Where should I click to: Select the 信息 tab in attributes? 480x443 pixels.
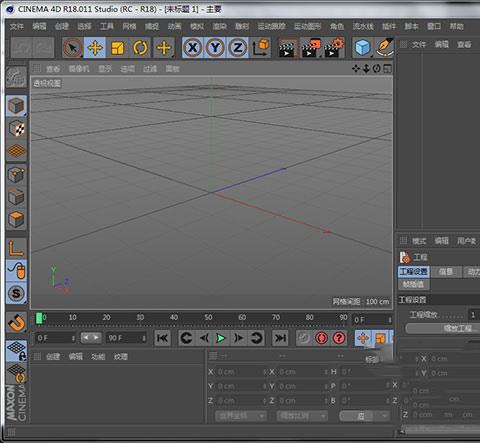point(446,272)
